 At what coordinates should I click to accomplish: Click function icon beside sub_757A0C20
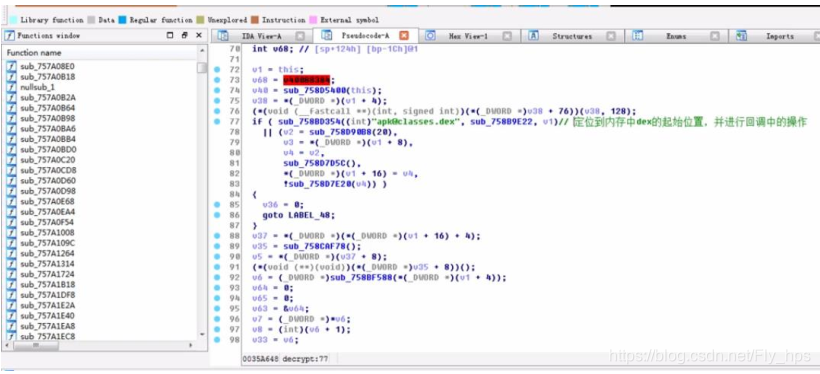click(x=12, y=160)
